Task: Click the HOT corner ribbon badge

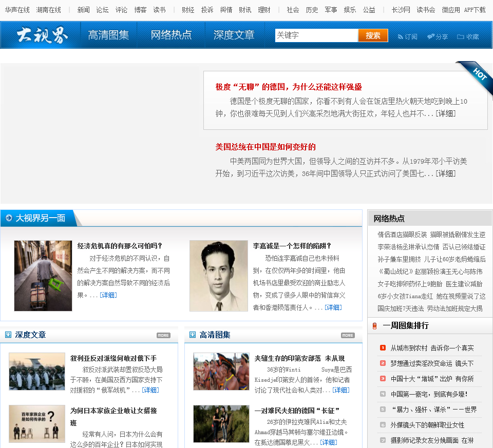Action: click(476, 77)
